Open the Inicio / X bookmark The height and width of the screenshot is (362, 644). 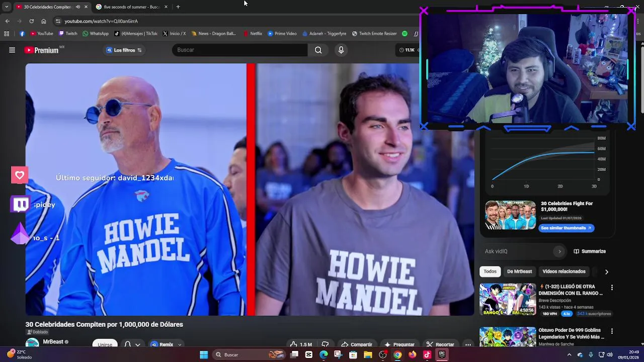174,34
